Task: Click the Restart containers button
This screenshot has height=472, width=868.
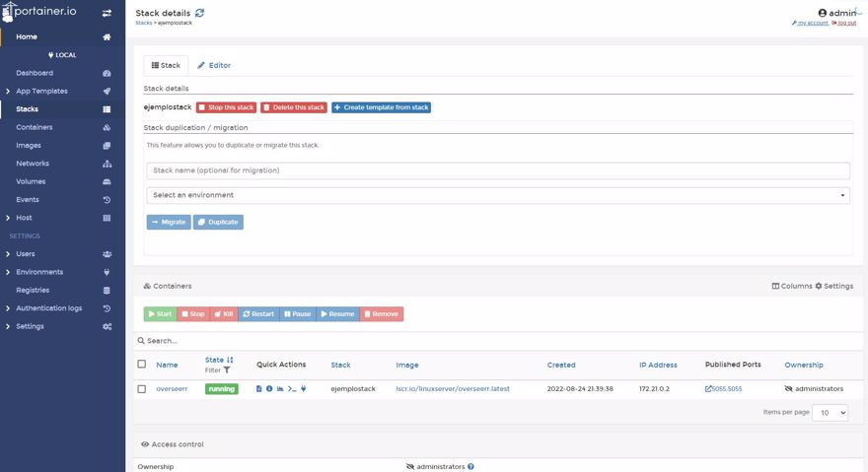Action: 258,313
